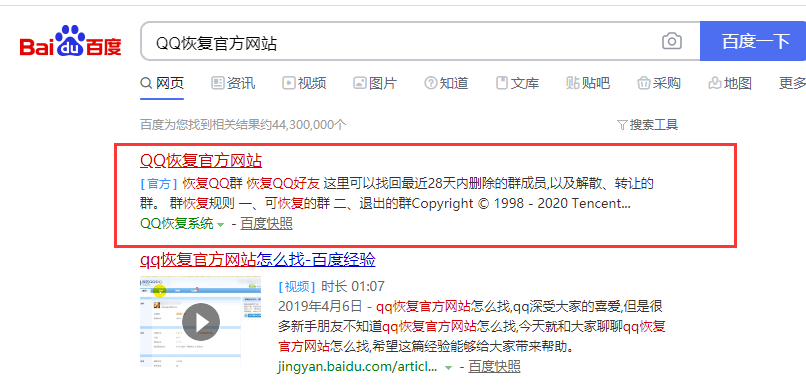Open 百度快照 for the jingyan.baidu.com result
This screenshot has height=386, width=806.
[494, 367]
